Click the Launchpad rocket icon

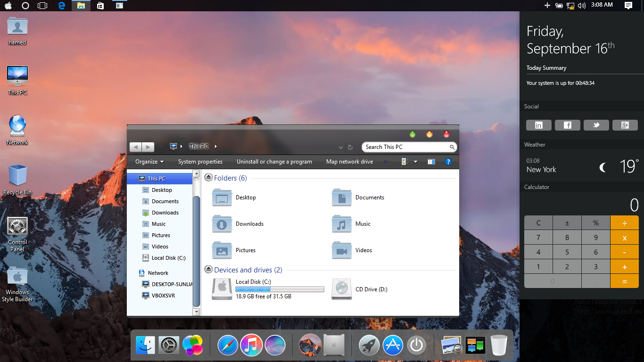click(369, 346)
